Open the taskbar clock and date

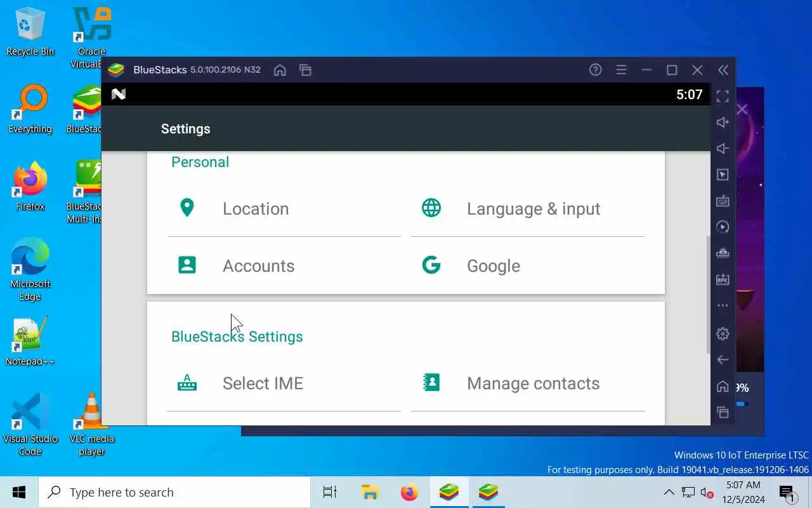click(x=743, y=492)
